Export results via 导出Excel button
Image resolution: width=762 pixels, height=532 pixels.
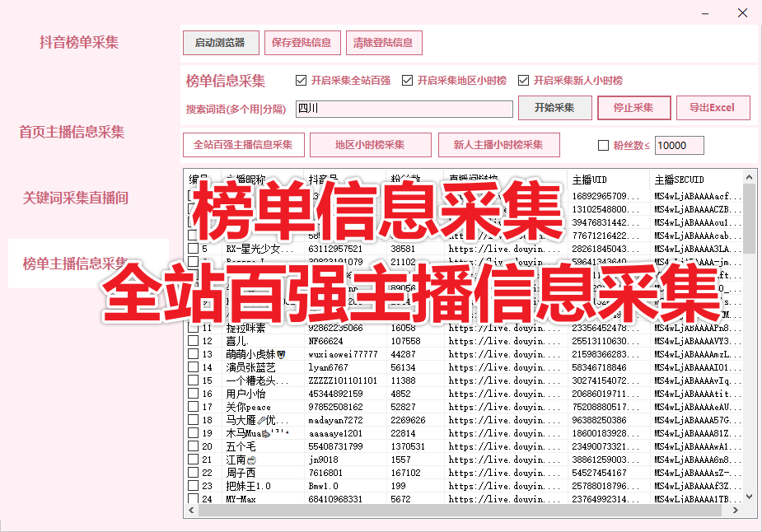[713, 108]
